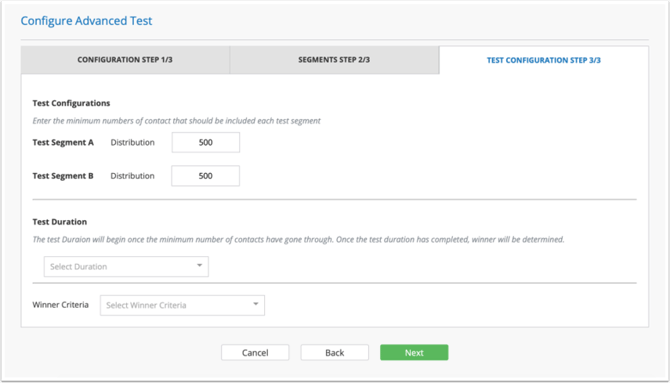This screenshot has width=670, height=383.
Task: Click the Test Segment B label
Action: coord(63,176)
